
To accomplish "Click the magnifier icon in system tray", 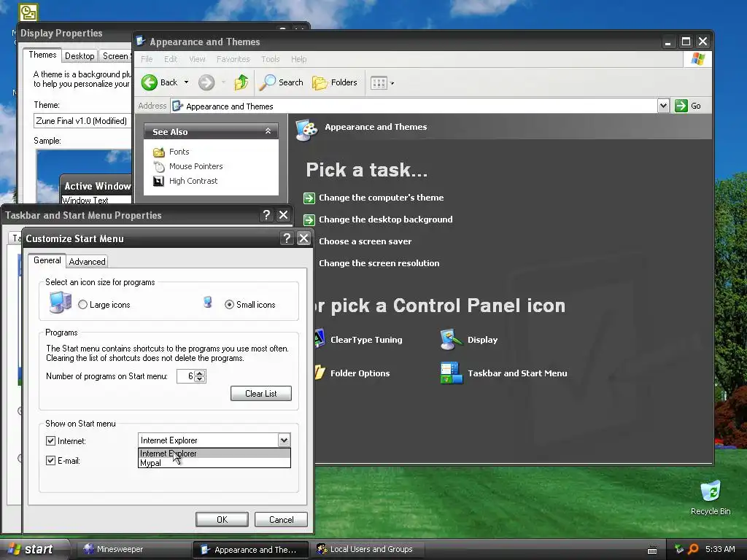I will click(x=693, y=549).
